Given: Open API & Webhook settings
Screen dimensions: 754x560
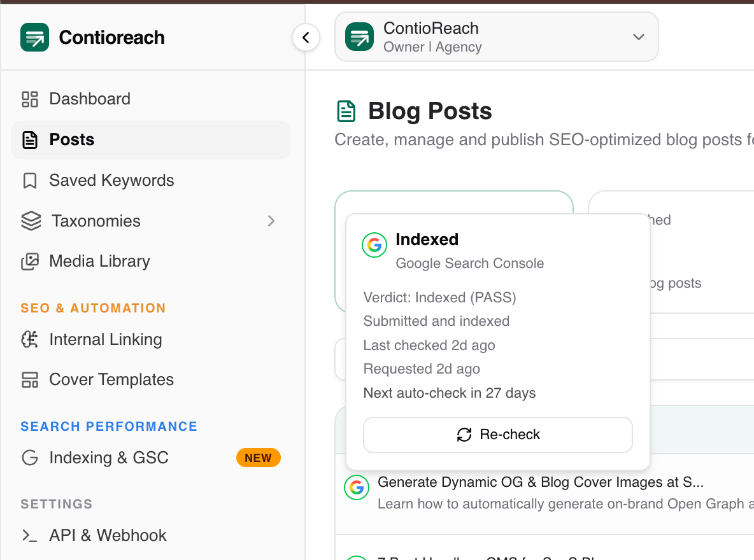Looking at the screenshot, I should [150, 535].
